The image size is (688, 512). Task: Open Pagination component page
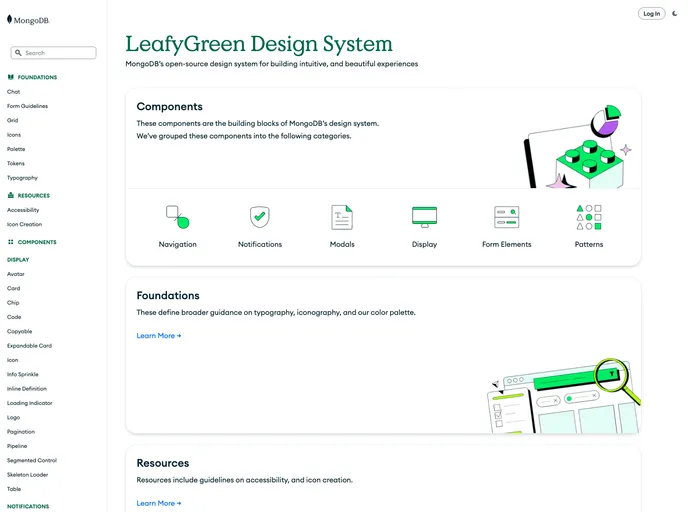point(21,432)
